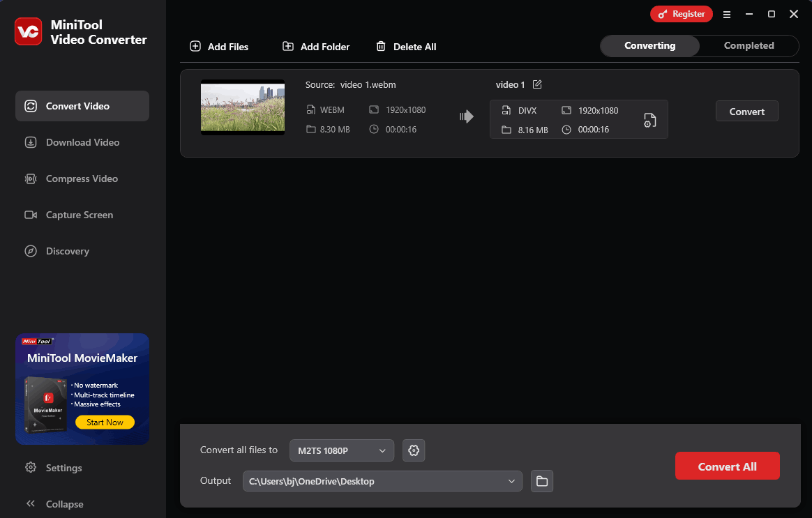Click the Add Folder icon

coord(288,46)
